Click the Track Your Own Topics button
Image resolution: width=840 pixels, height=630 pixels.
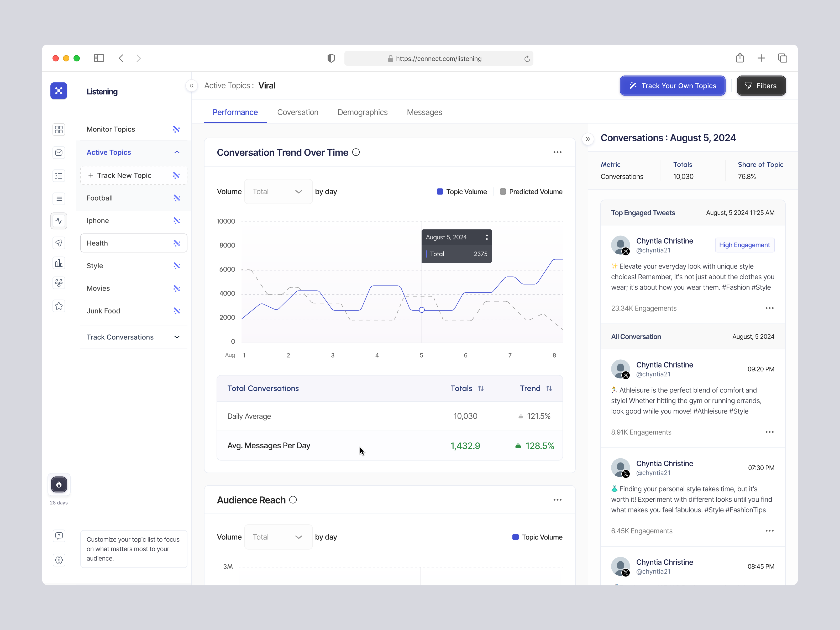pyautogui.click(x=672, y=85)
